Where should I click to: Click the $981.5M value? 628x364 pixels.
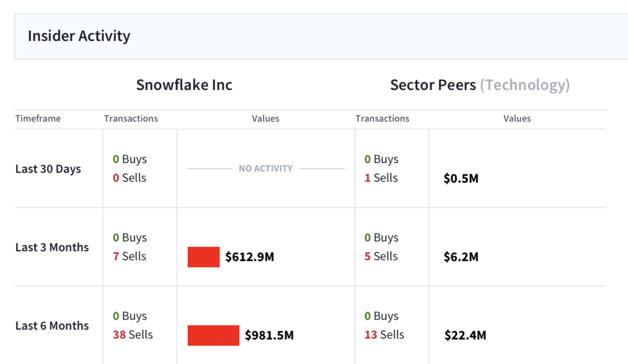click(269, 335)
